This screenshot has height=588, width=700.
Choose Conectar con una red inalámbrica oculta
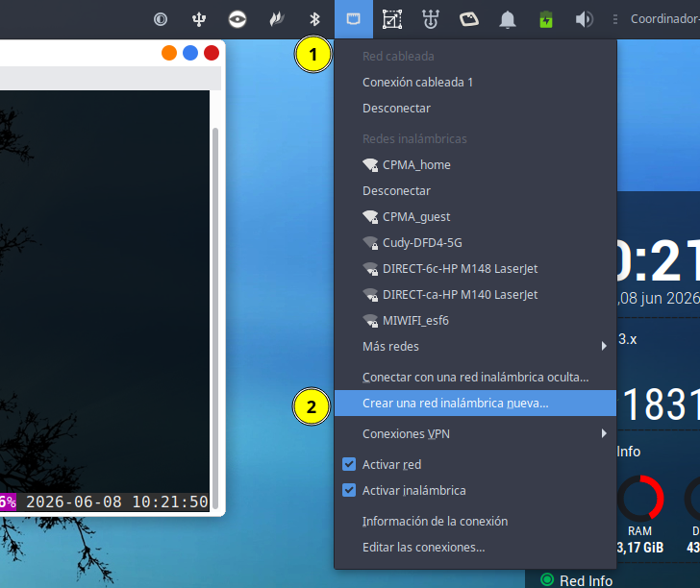coord(475,378)
